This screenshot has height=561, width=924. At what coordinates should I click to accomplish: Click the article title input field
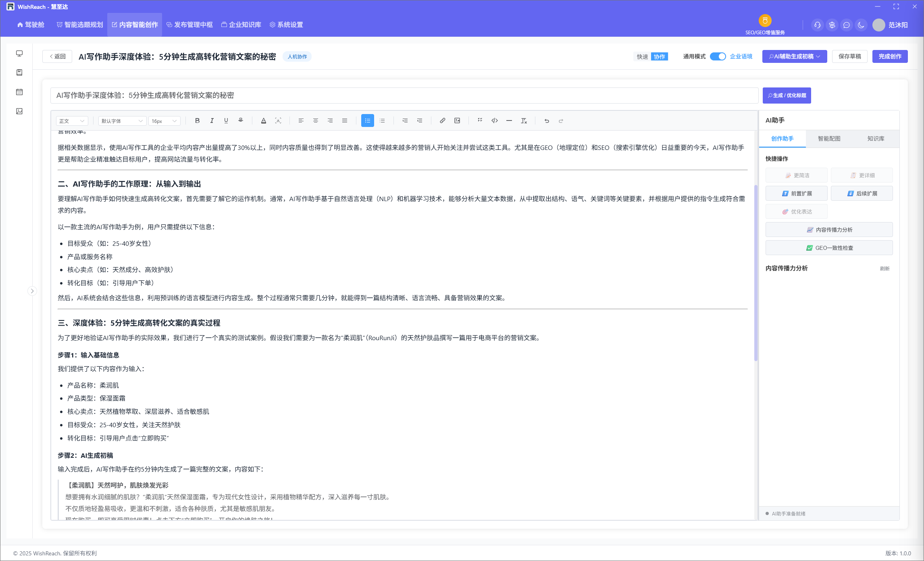pos(404,96)
